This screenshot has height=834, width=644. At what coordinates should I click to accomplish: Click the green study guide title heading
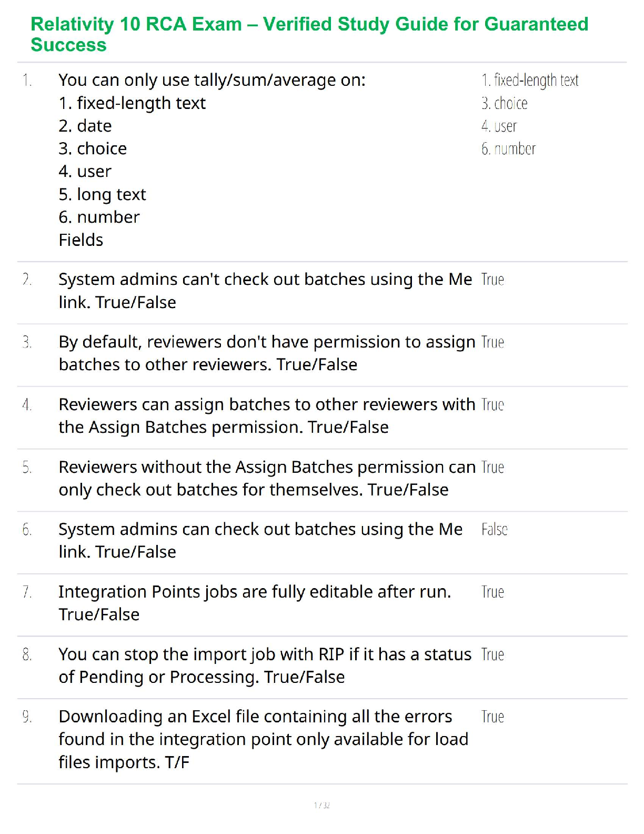[309, 34]
